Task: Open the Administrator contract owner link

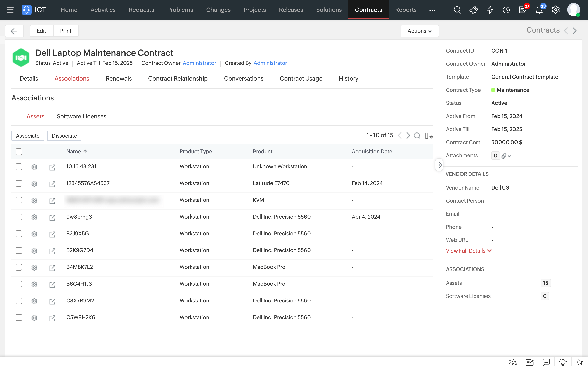Action: (199, 63)
